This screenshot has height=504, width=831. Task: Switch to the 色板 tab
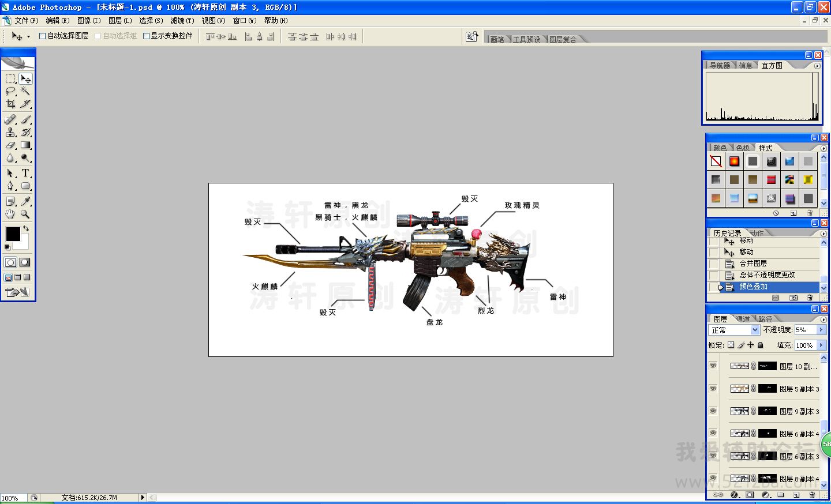[743, 148]
